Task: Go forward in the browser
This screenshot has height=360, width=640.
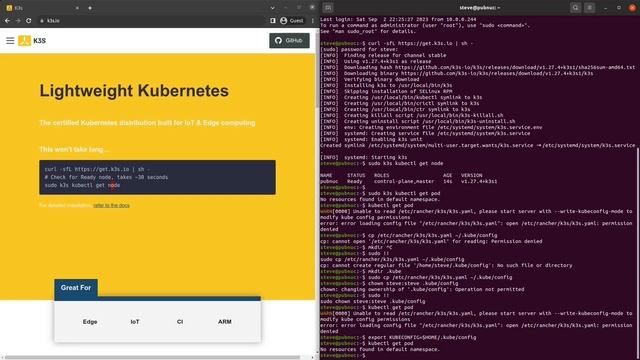Action: pyautogui.click(x=18, y=20)
